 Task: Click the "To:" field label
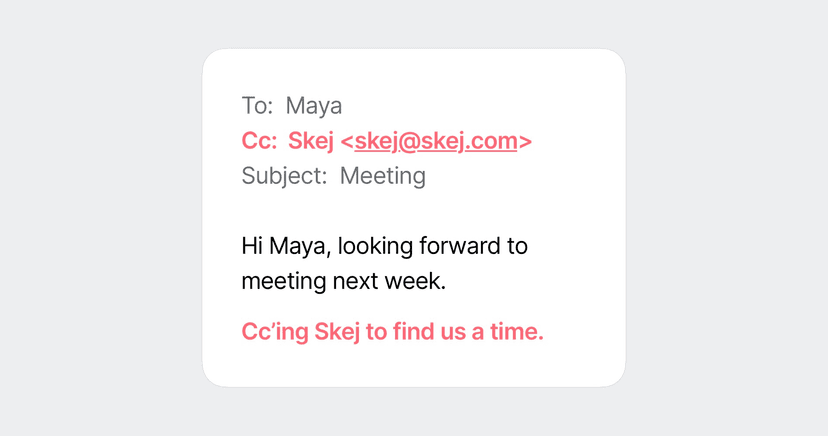click(257, 106)
